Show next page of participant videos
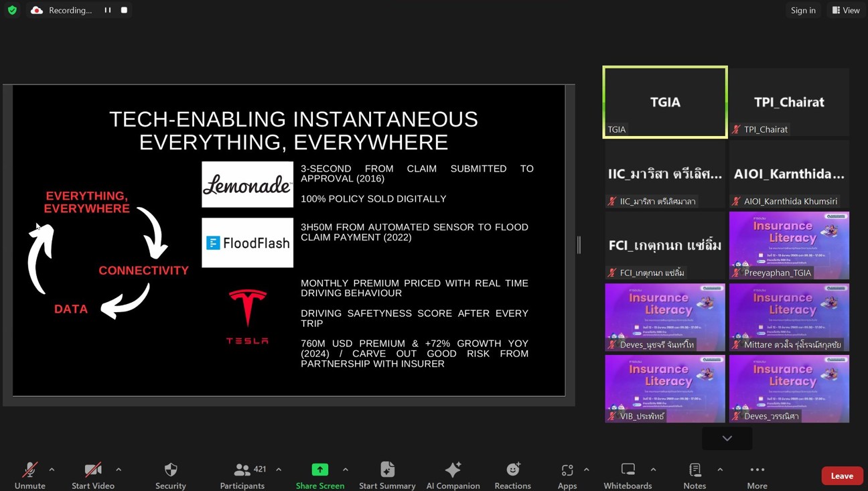 click(x=727, y=438)
